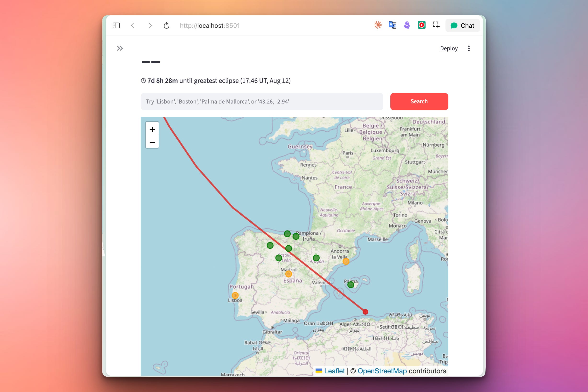Open the red play-button extension icon
This screenshot has width=588, height=392.
pyautogui.click(x=421, y=25)
